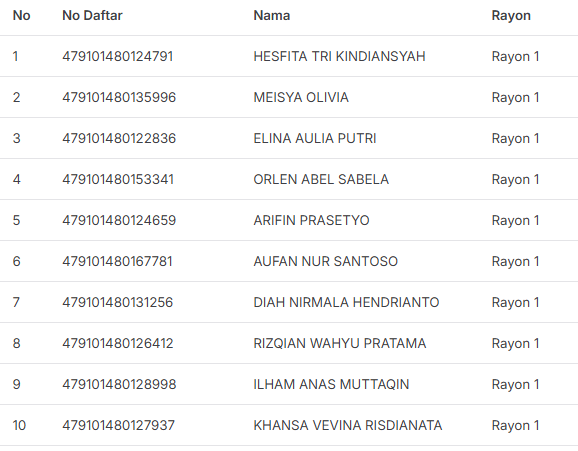Select the name AUFAN NUR SANTOSO
This screenshot has height=451, width=578.
point(325,261)
